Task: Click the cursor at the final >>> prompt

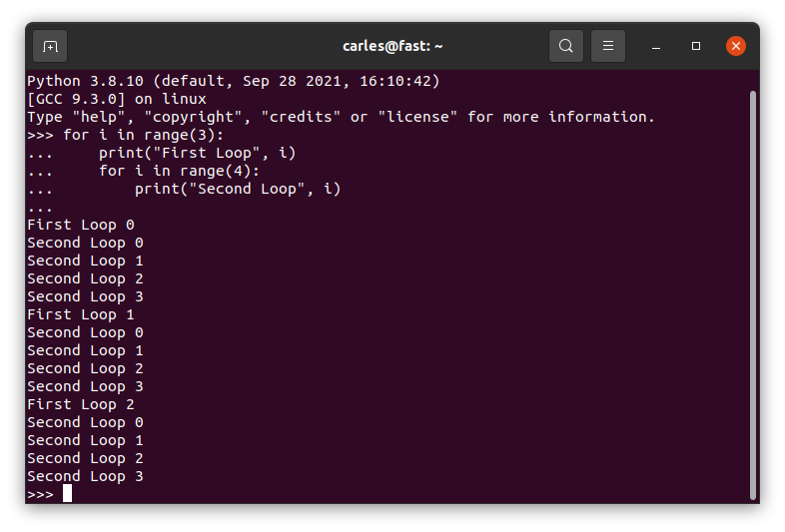Action: click(x=67, y=493)
